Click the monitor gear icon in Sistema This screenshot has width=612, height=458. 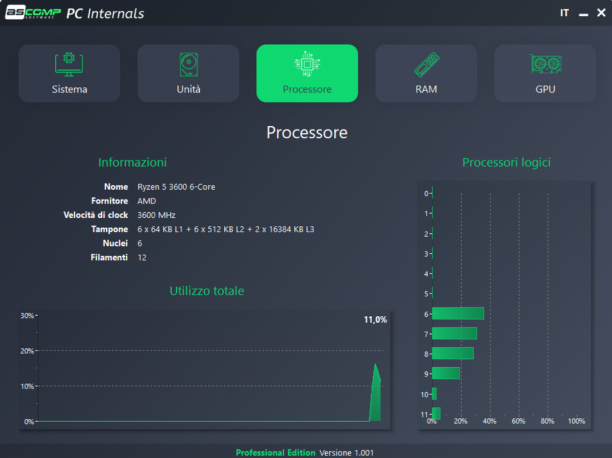(69, 64)
